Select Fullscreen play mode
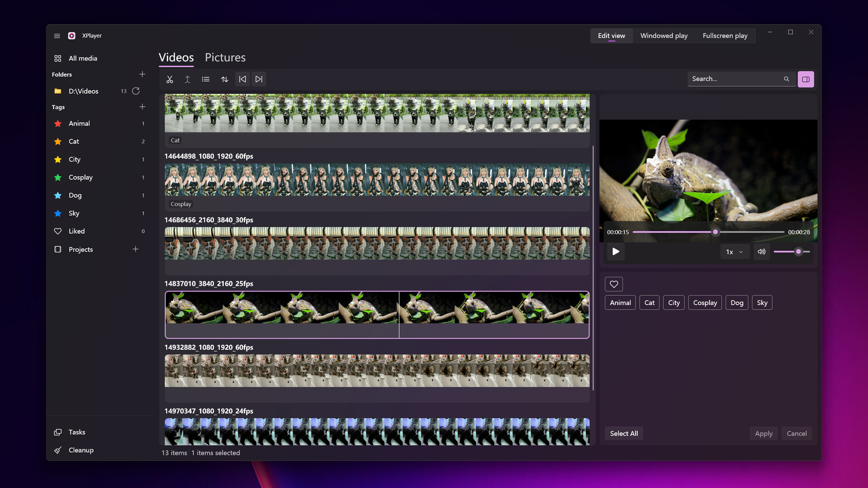The height and width of the screenshot is (488, 868). coord(725,35)
